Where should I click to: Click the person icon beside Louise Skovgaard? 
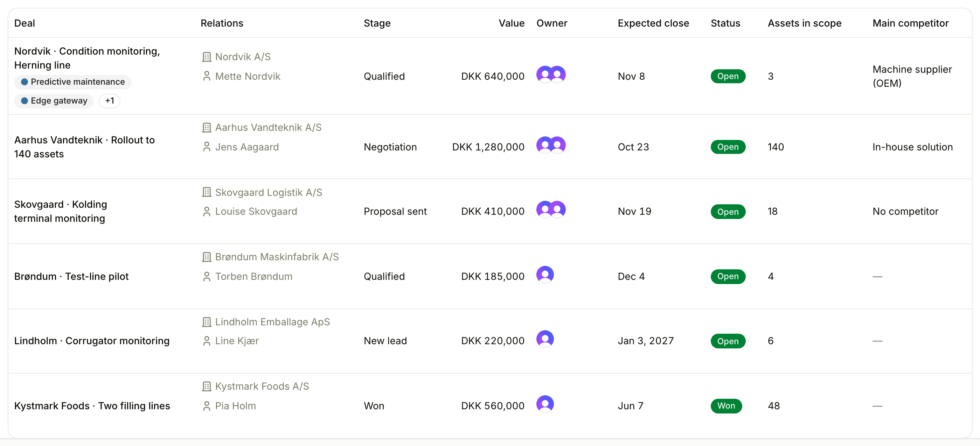207,212
